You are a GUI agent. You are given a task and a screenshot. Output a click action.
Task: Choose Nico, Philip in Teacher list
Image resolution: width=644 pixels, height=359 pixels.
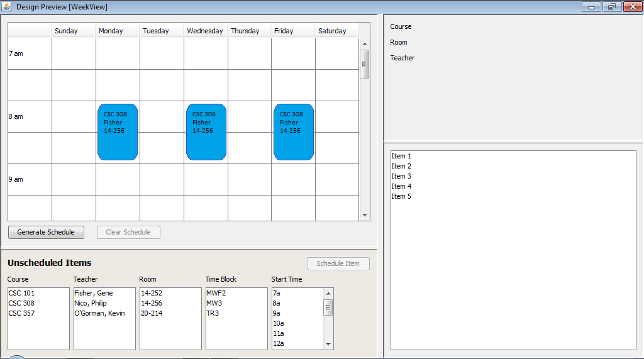(91, 303)
